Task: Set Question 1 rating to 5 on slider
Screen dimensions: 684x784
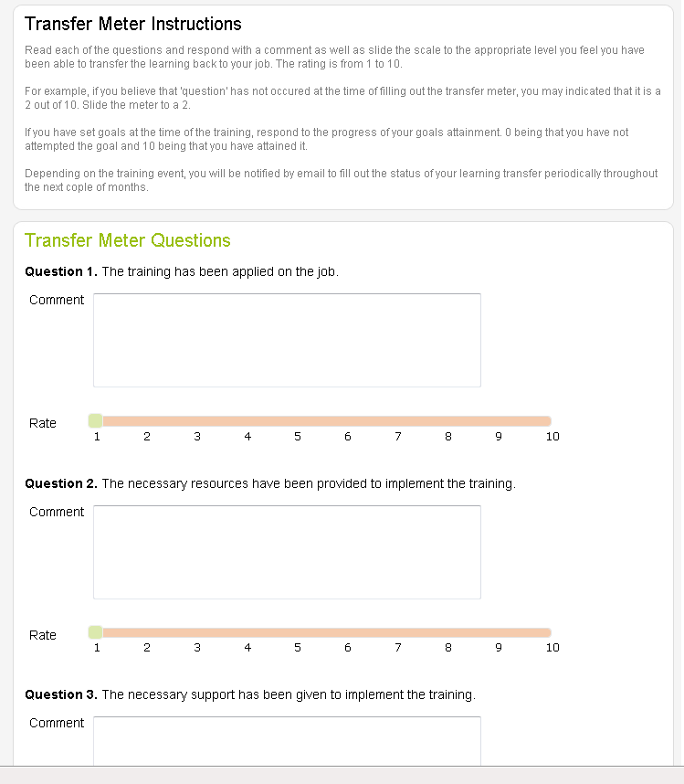Action: coord(297,420)
